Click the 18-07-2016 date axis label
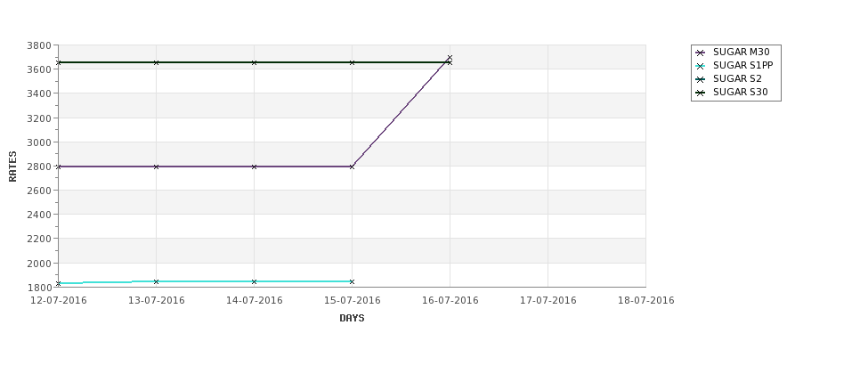Viewport: 868px width, 382px height. pyautogui.click(x=646, y=301)
